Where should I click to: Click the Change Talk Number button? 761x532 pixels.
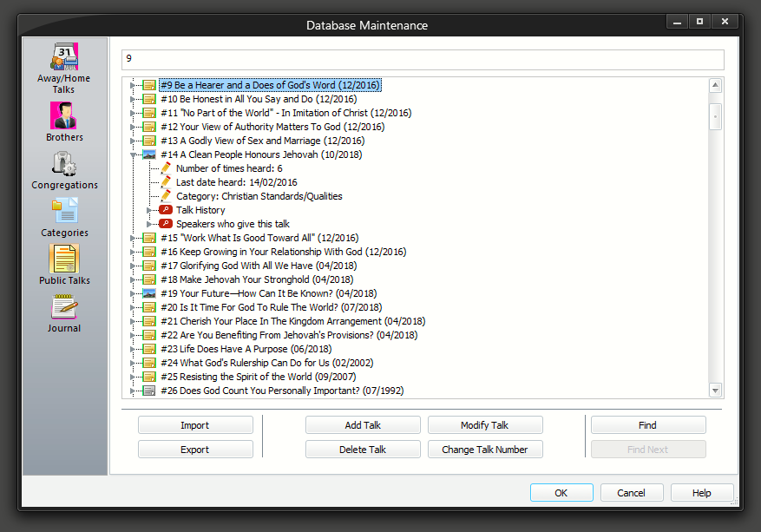[485, 450]
